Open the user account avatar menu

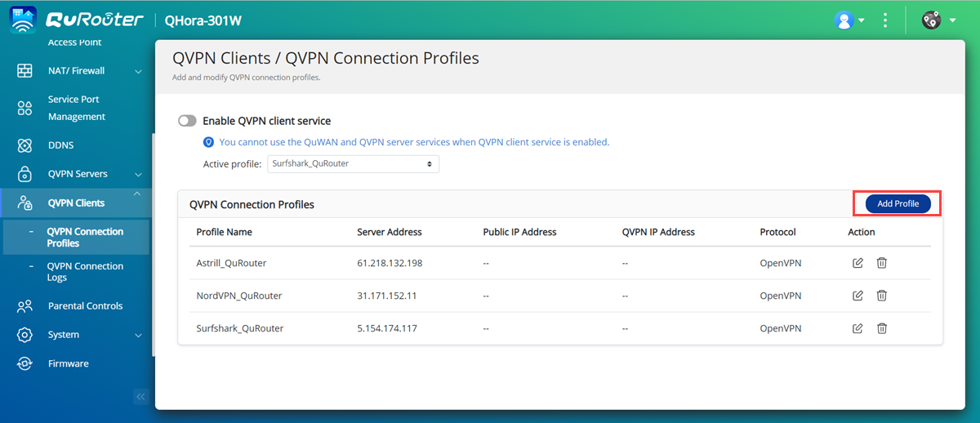pos(844,20)
